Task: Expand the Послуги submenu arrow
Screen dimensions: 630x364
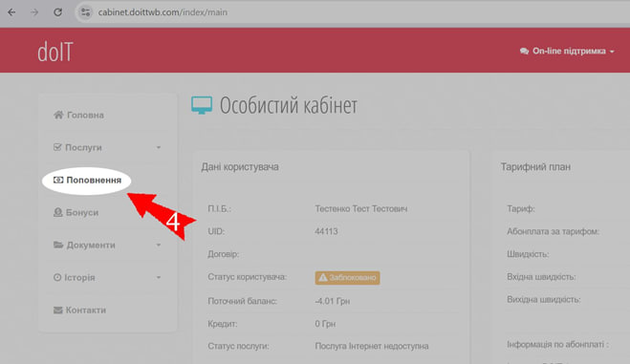Action: tap(159, 148)
